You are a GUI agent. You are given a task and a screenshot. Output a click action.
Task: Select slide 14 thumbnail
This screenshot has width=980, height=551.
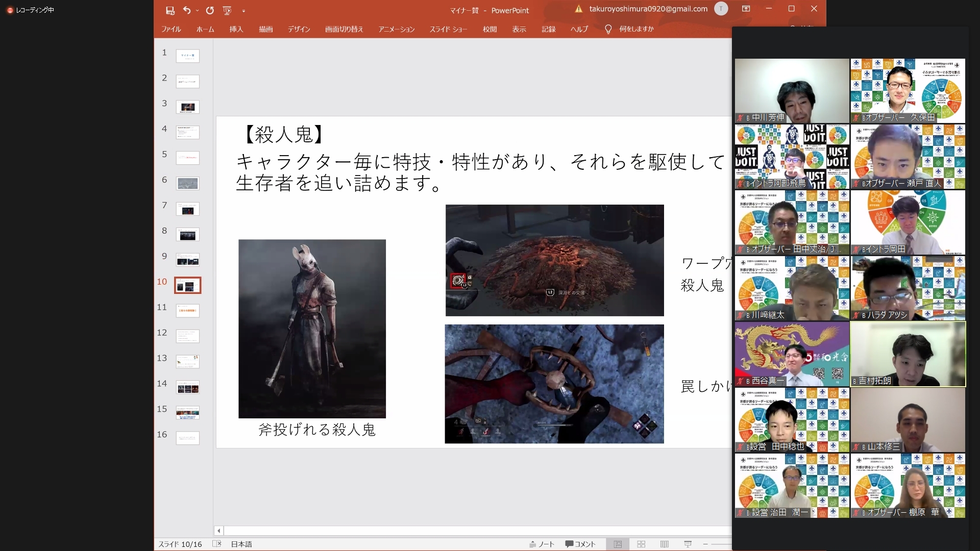188,387
